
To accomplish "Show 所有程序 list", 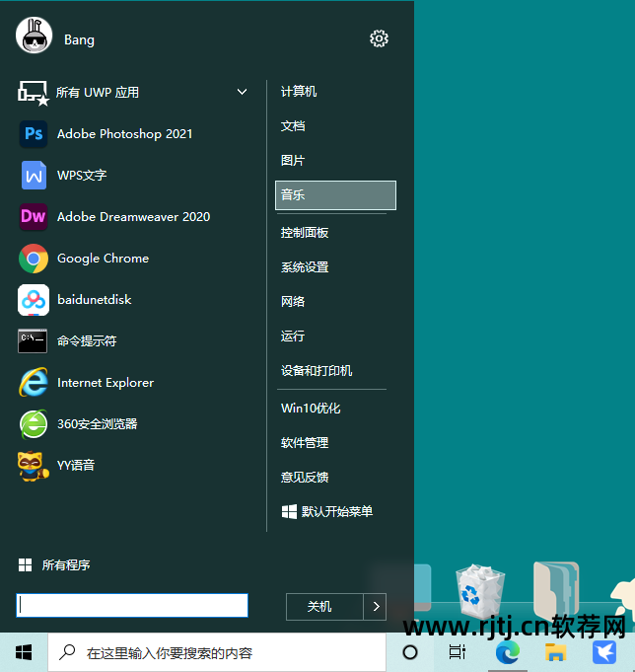I will [x=66, y=564].
